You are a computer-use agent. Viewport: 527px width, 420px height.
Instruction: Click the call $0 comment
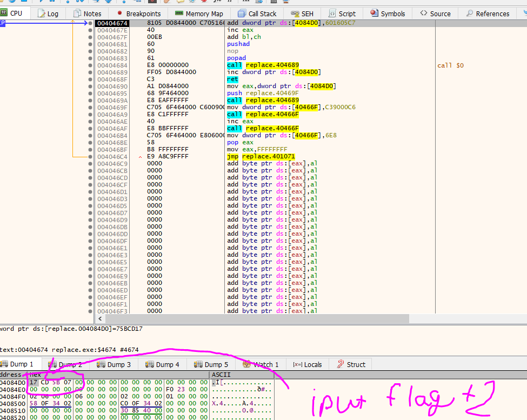click(x=450, y=65)
